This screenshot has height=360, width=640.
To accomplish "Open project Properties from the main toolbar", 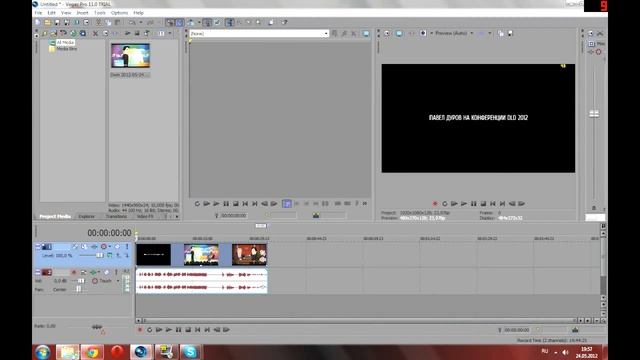I will click(86, 22).
